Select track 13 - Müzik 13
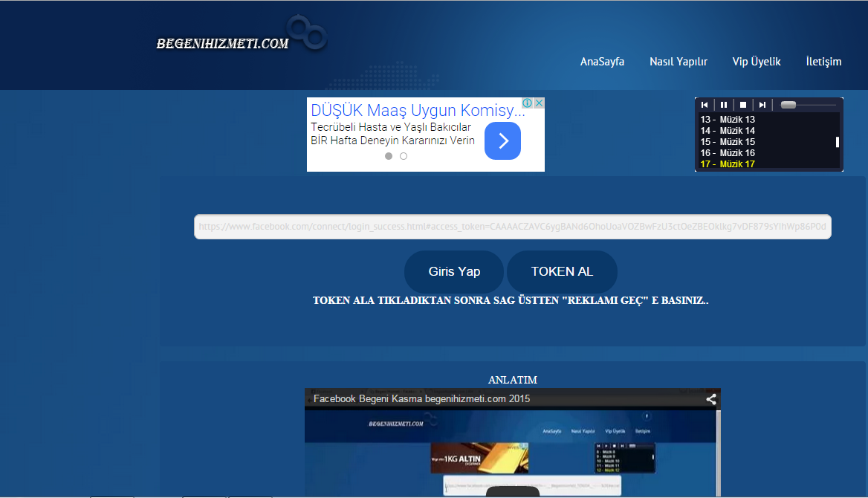 tap(728, 119)
